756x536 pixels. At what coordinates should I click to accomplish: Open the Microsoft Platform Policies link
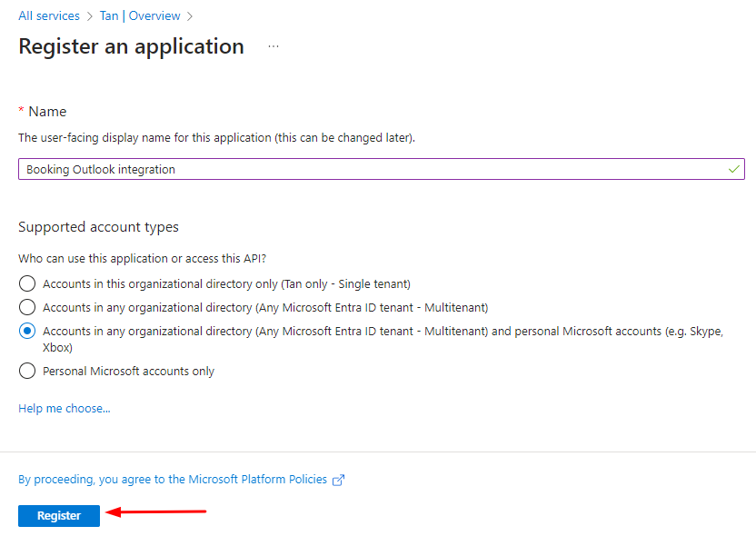[x=173, y=479]
